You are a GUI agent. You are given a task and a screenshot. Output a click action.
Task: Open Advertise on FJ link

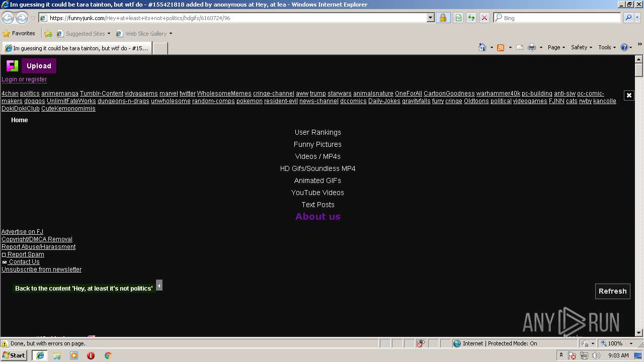(22, 232)
